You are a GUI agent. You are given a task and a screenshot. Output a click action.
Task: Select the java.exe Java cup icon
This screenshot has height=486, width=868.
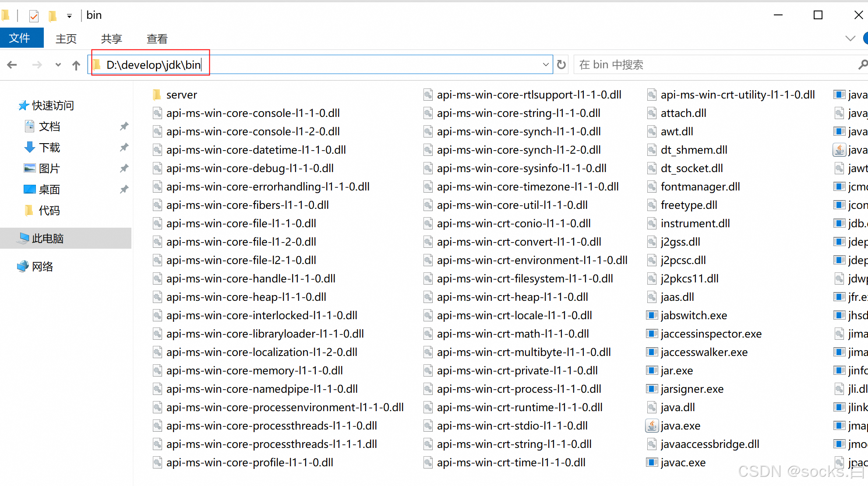652,426
